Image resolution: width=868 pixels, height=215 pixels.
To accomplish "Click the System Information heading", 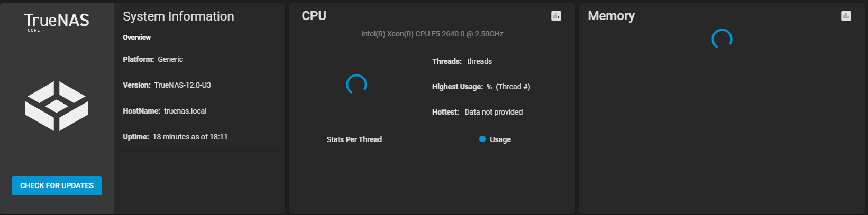I will 178,16.
